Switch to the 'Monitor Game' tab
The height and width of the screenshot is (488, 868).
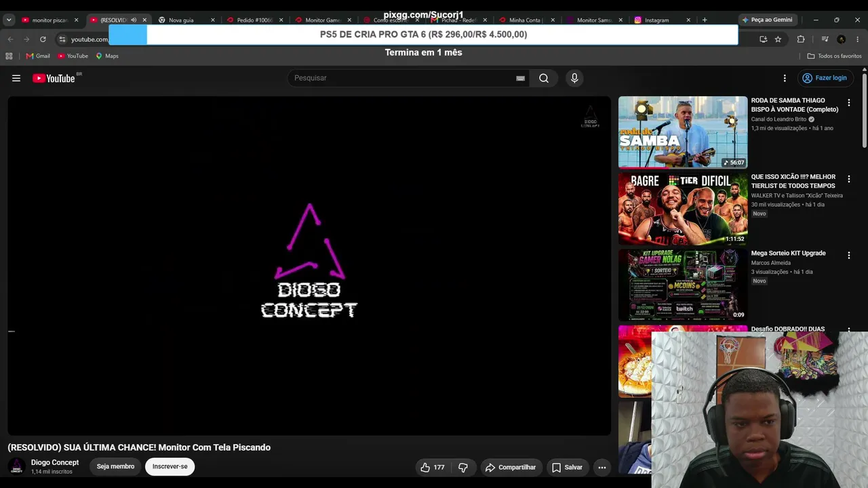coord(322,20)
